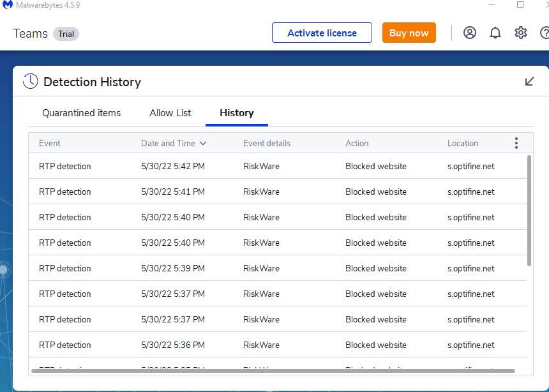This screenshot has height=392, width=549.
Task: Toggle Date and Time sort arrow
Action: point(203,143)
